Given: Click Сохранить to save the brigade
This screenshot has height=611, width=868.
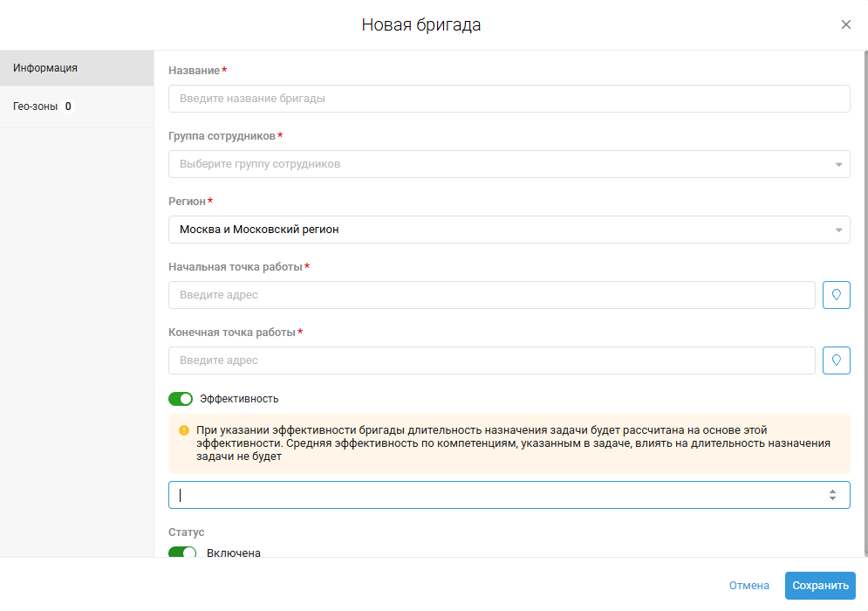Looking at the screenshot, I should (x=820, y=586).
